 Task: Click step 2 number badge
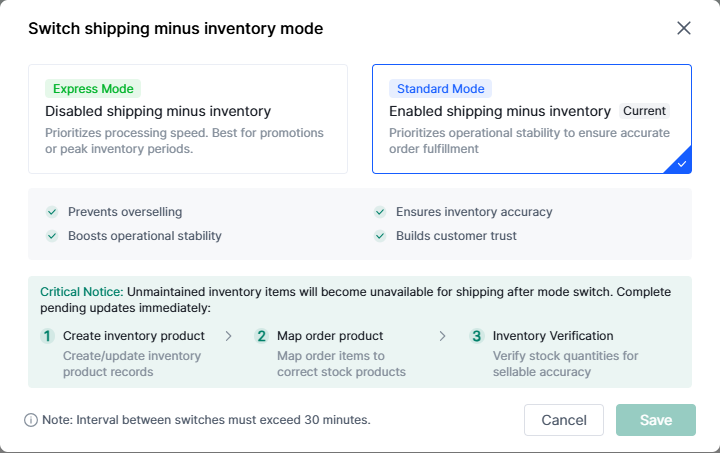(262, 336)
